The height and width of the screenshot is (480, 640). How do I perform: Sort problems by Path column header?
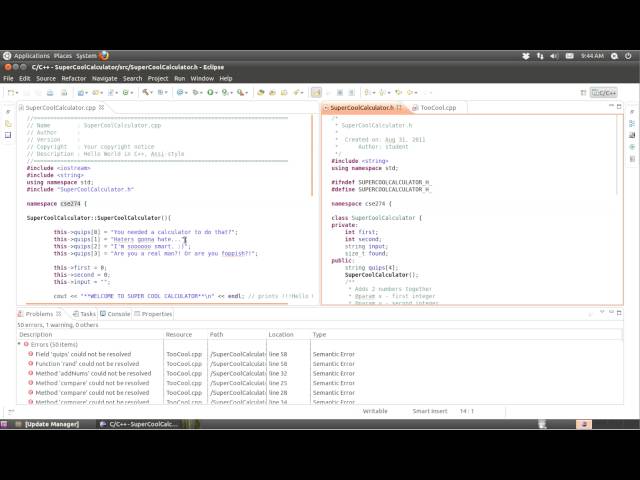(x=237, y=334)
